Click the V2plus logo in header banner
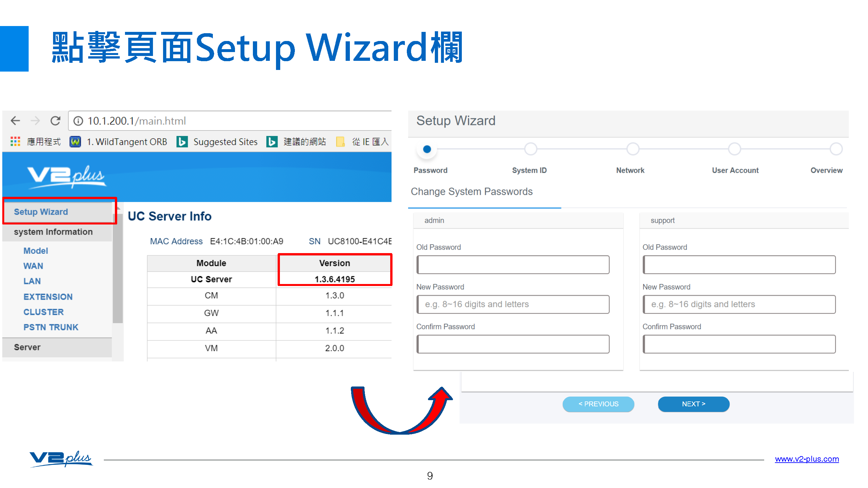The image size is (868, 488). 66,176
